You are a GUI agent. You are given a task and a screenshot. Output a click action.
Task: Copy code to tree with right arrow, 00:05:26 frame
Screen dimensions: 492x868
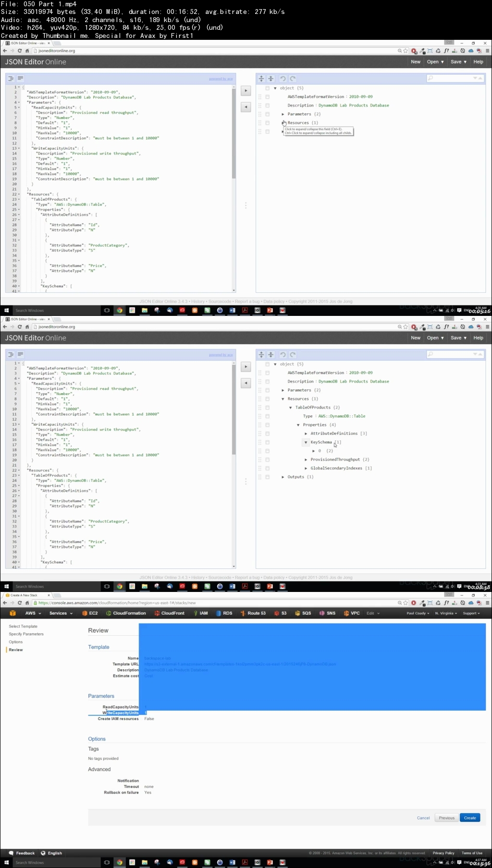coord(246,91)
